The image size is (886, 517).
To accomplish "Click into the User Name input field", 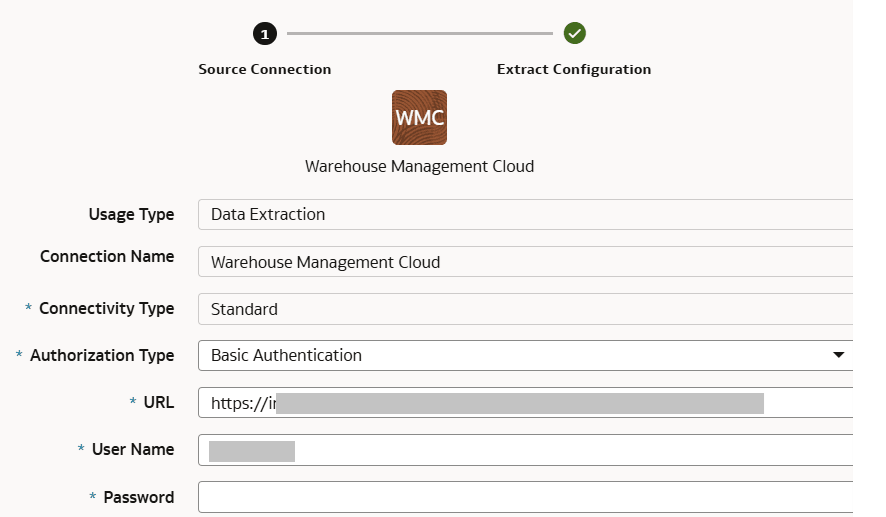I will (x=525, y=450).
